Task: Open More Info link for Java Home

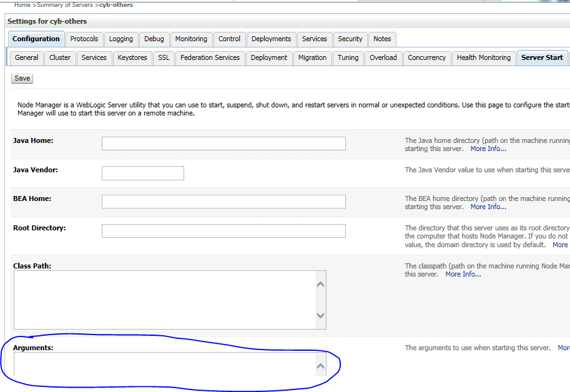Action: coord(488,149)
